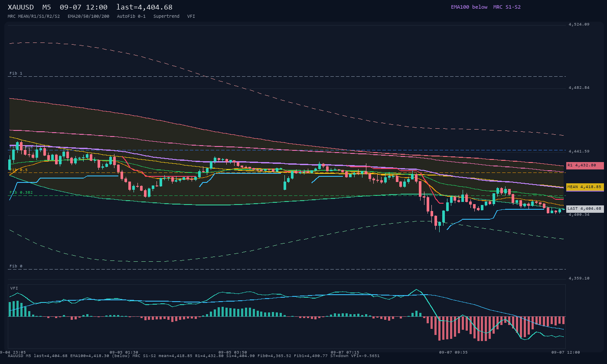Click the 09-05 01:30 time axis label
Screen dimensions: 607x364
(x=124, y=352)
